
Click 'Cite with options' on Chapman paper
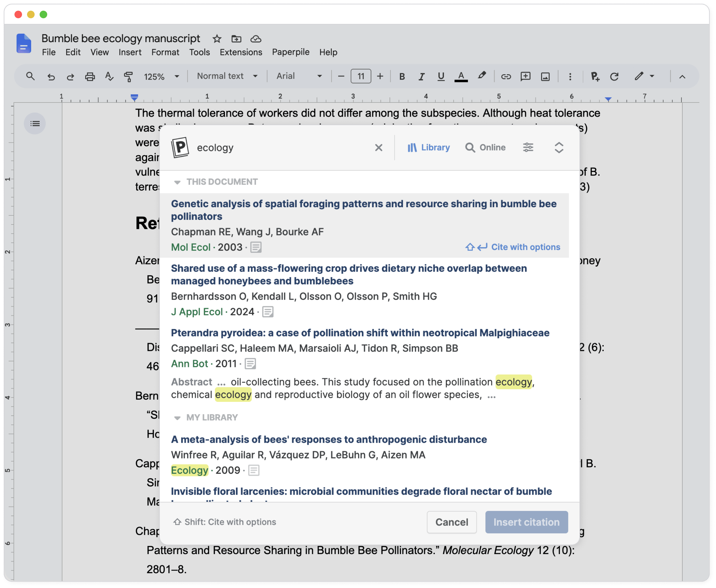(x=513, y=247)
